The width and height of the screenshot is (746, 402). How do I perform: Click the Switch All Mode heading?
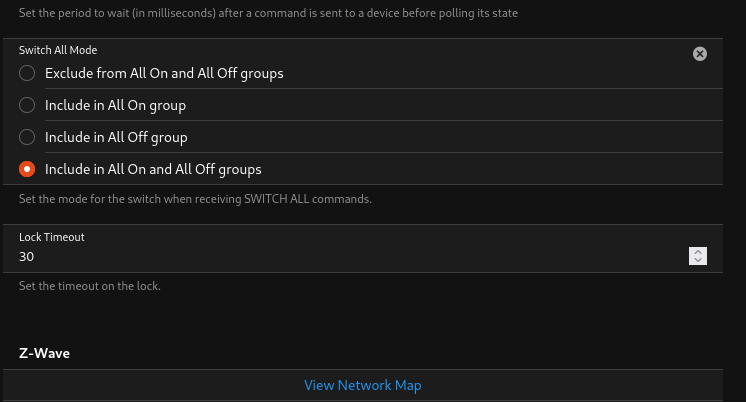58,50
